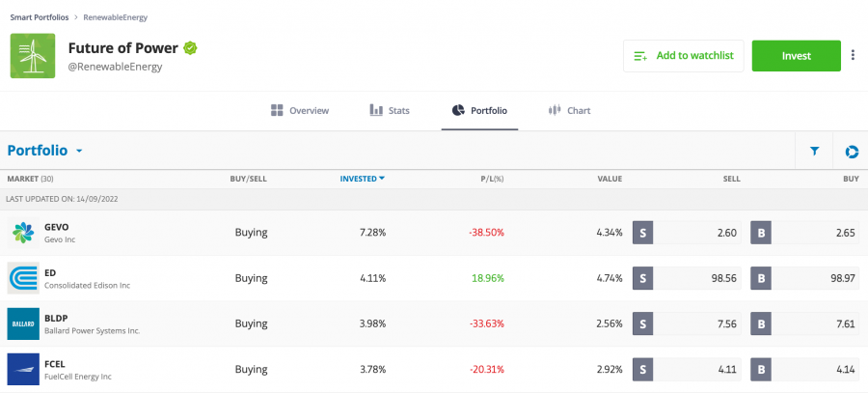Click the 18.96% P/L value

pyautogui.click(x=488, y=278)
